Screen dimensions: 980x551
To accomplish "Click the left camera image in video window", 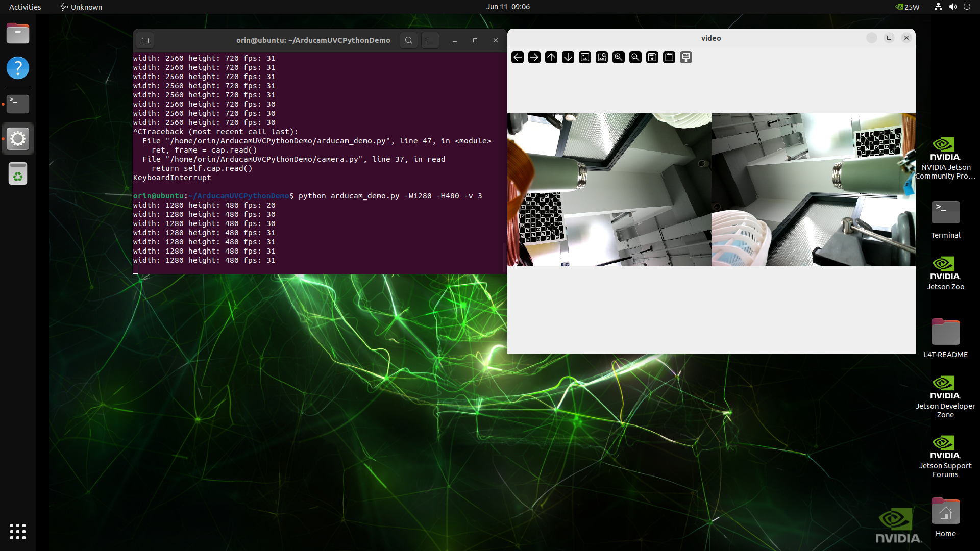I will click(609, 189).
